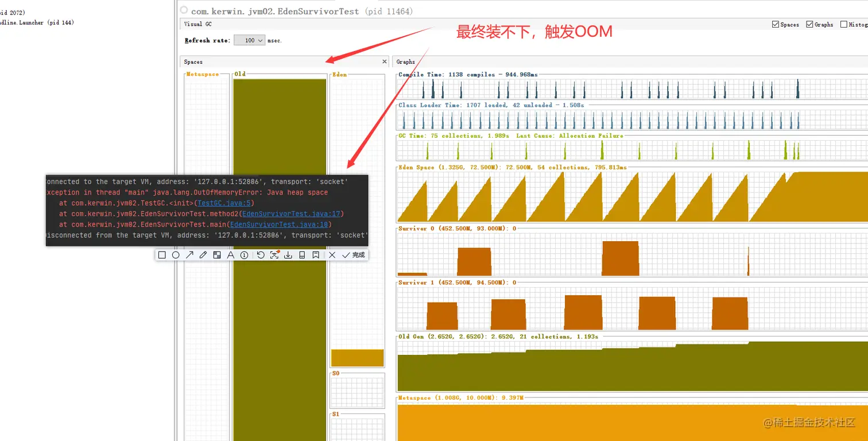Open the EdenSurvivorTest.java:17 link
This screenshot has width=868, height=441.
(x=293, y=214)
